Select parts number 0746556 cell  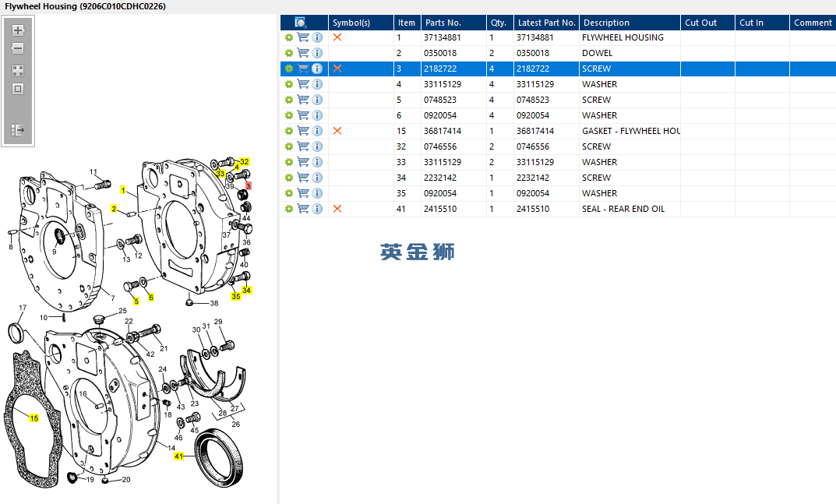point(453,146)
